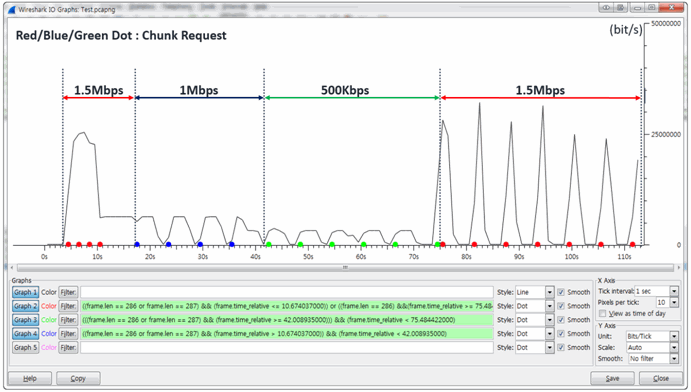Click the Graph 5 pink Color label
The height and width of the screenshot is (392, 691).
pyautogui.click(x=49, y=347)
